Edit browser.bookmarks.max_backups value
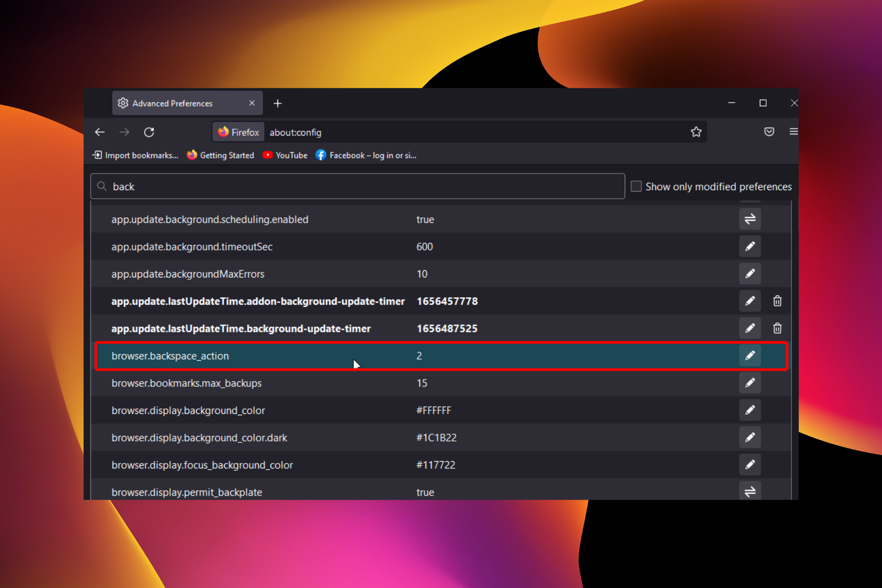This screenshot has height=588, width=882. 750,383
